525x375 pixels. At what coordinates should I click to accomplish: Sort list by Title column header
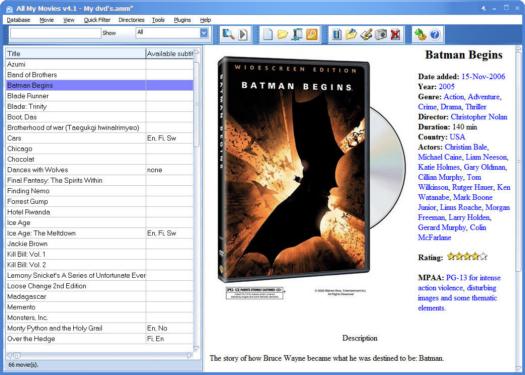tap(75, 54)
